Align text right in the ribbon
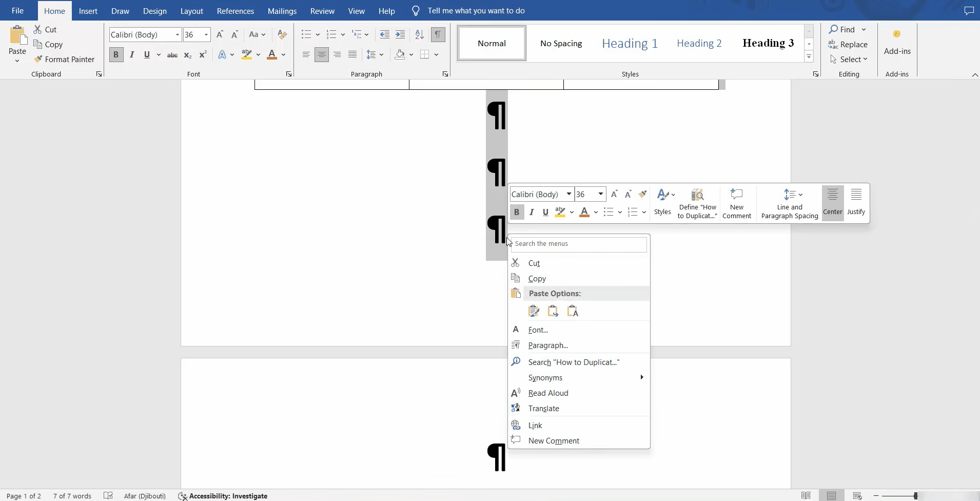The height and width of the screenshot is (501, 980). [337, 54]
